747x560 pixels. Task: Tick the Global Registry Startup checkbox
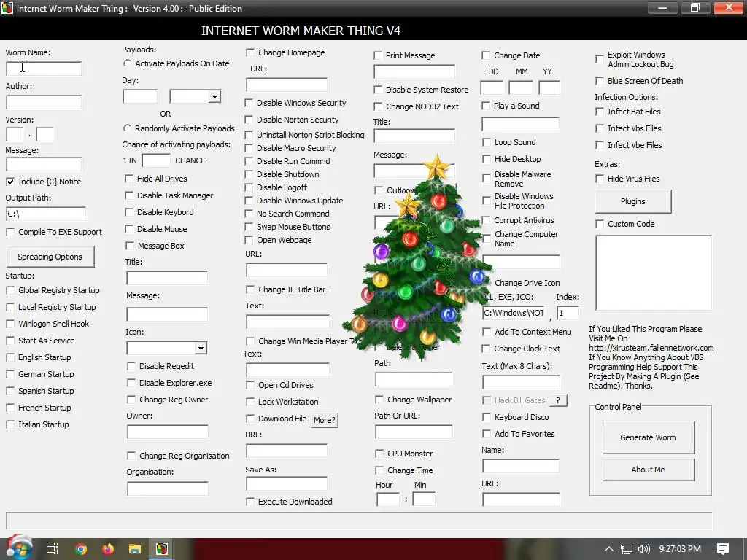click(x=10, y=290)
